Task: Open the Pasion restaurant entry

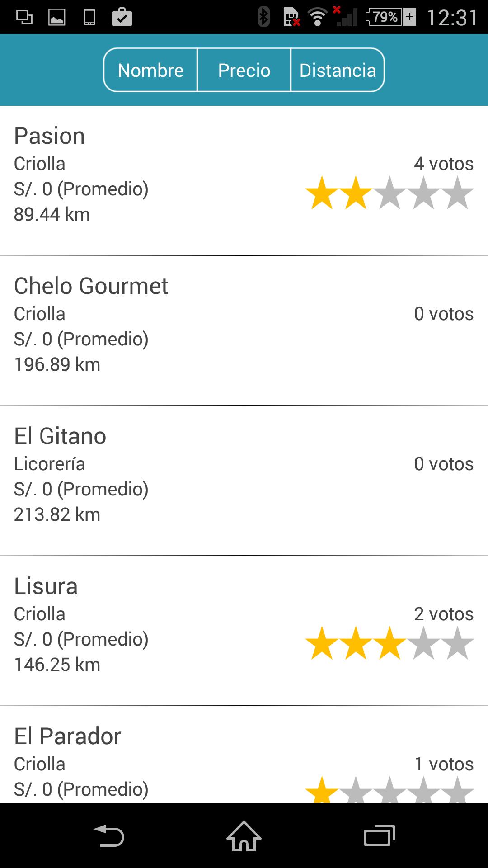Action: coord(244,181)
